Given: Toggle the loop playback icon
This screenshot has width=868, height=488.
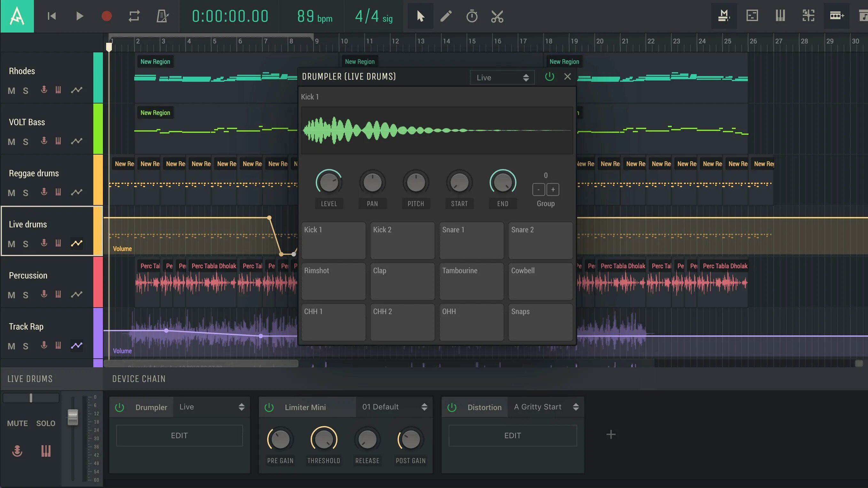Looking at the screenshot, I should coord(134,16).
